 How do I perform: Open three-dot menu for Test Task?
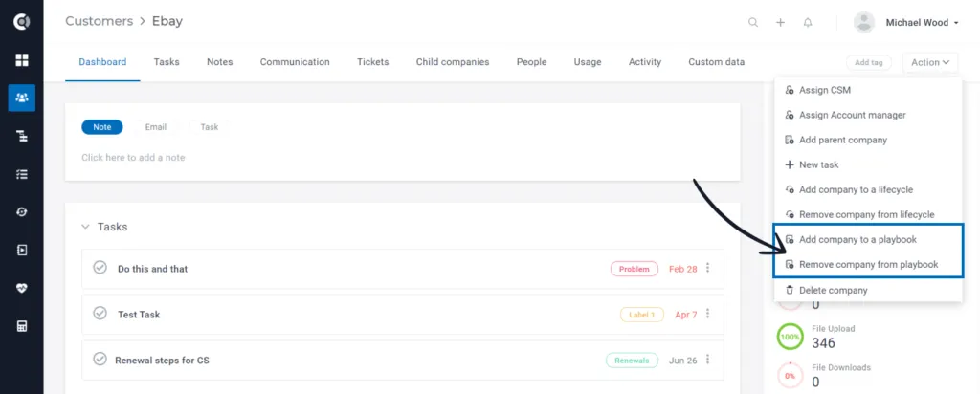tap(707, 314)
